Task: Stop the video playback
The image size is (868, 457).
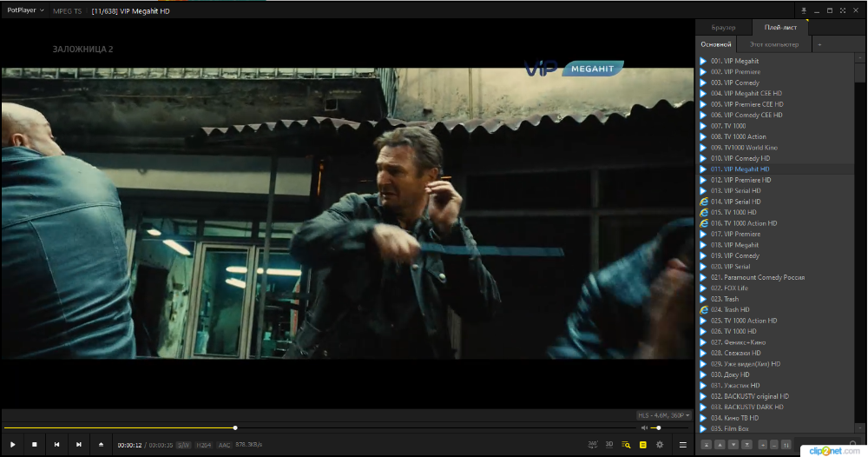Action: point(35,444)
